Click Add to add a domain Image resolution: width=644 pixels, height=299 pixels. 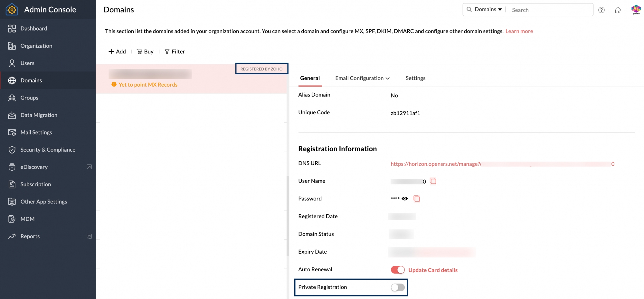pyautogui.click(x=117, y=51)
